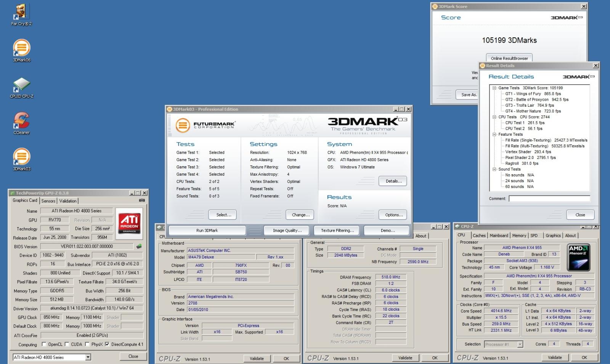The width and height of the screenshot is (610, 364).
Task: Open the Validation tab in GPU-Z
Action: [x=68, y=201]
